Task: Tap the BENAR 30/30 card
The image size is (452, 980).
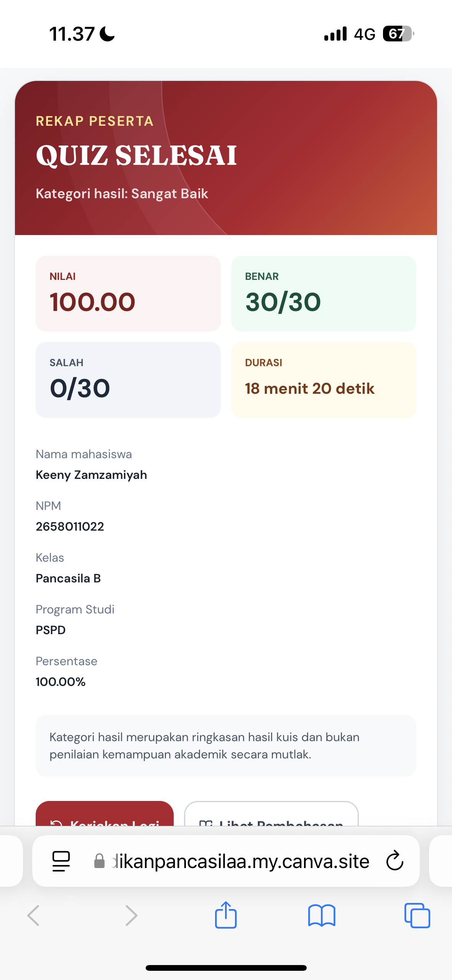Action: point(324,294)
